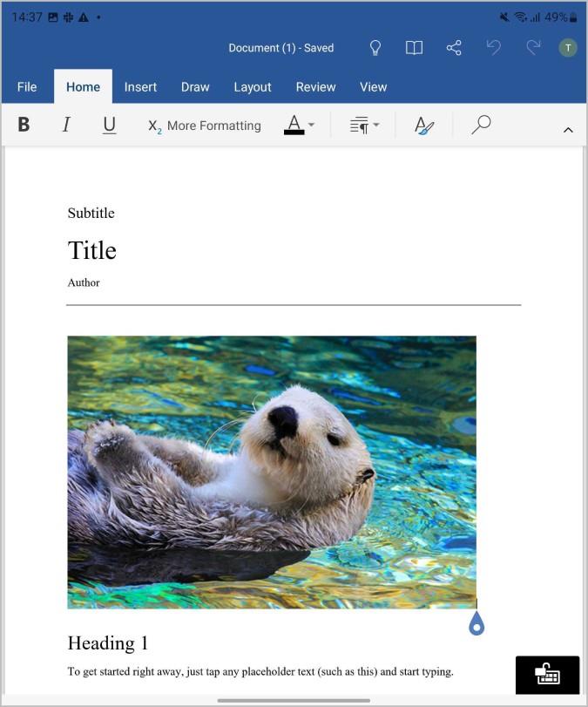Open Tell Me lightbulb
This screenshot has height=707, width=588.
[375, 48]
